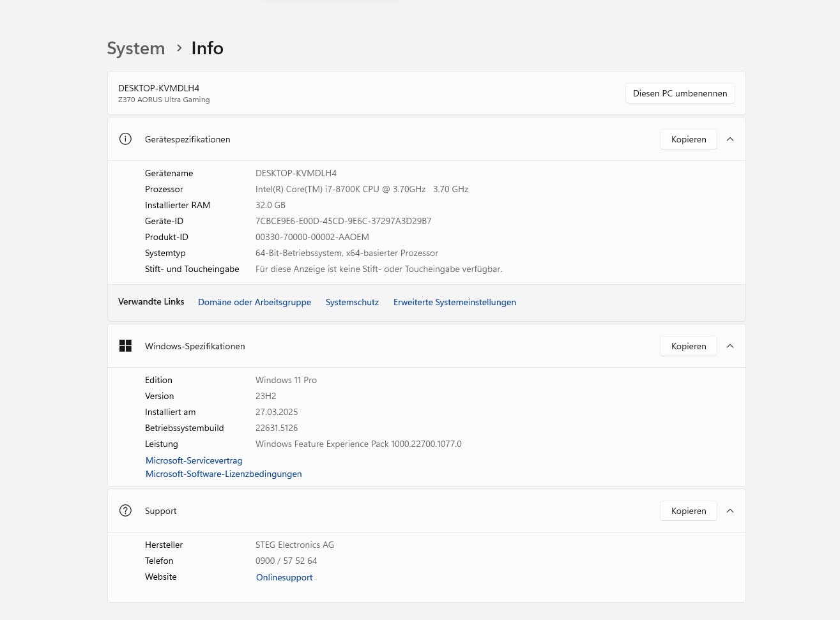Click the Installierter RAM label
The image size is (840, 620).
[x=178, y=205]
